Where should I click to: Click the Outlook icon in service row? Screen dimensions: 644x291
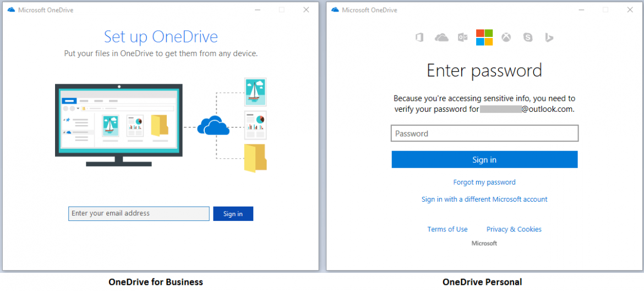(462, 37)
